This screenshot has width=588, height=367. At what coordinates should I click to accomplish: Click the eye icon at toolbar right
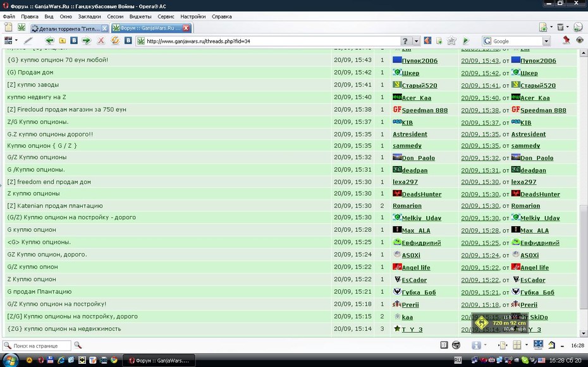point(580,40)
